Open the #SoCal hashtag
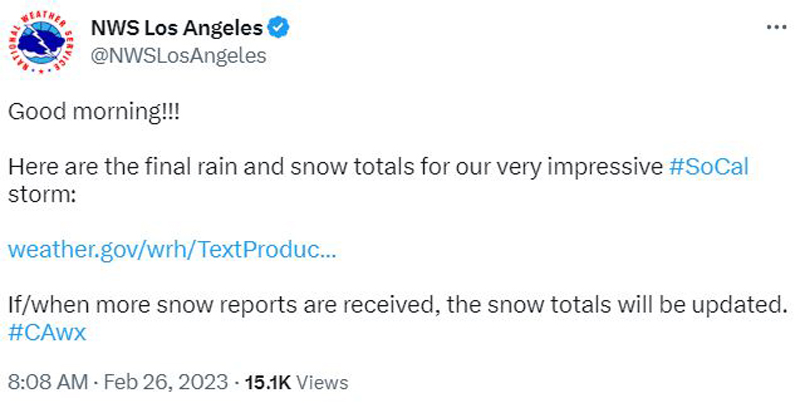This screenshot has height=403, width=800. (x=708, y=166)
